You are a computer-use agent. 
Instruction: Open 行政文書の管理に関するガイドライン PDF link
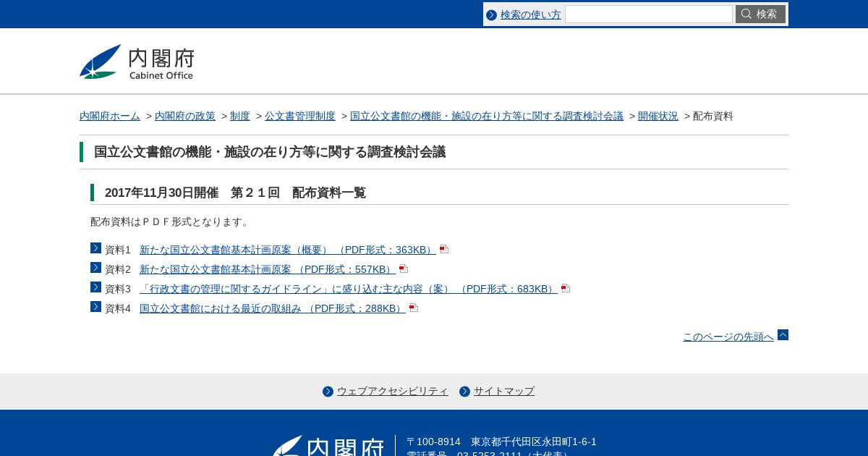pos(349,289)
